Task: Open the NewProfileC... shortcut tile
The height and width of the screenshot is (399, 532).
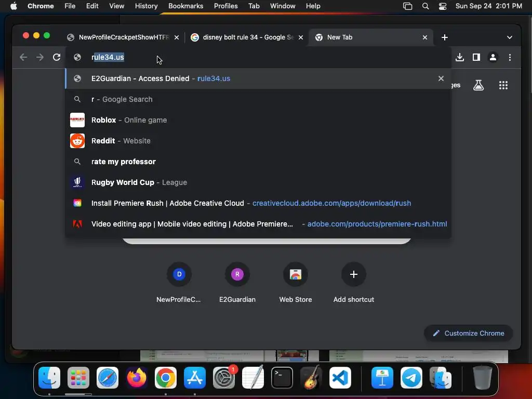Action: pos(179,282)
